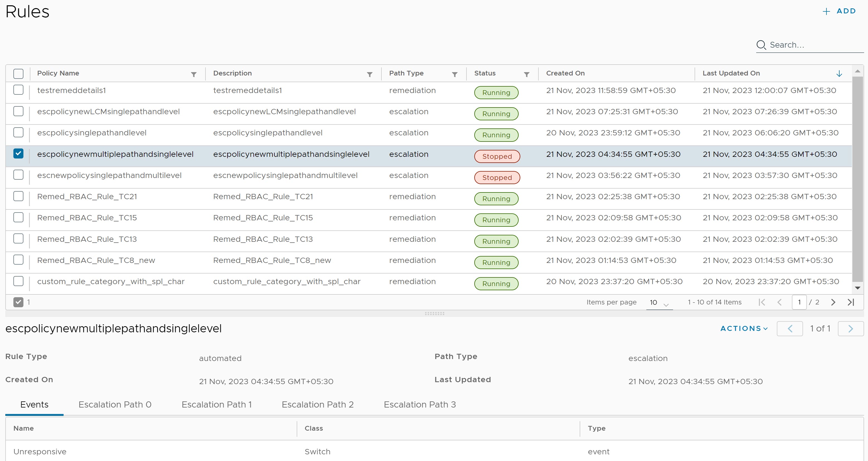Select the testremeddetails1 policy name
This screenshot has height=461, width=868.
click(x=71, y=91)
